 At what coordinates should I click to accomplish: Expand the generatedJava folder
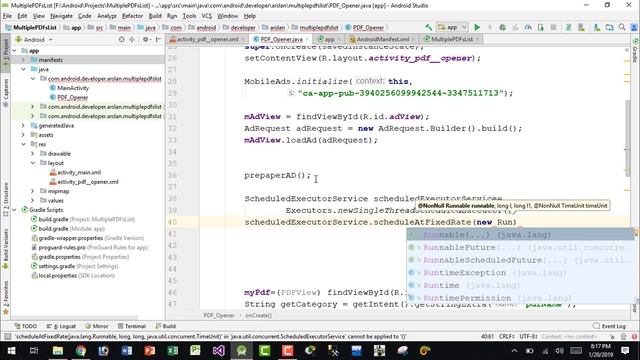[x=23, y=126]
